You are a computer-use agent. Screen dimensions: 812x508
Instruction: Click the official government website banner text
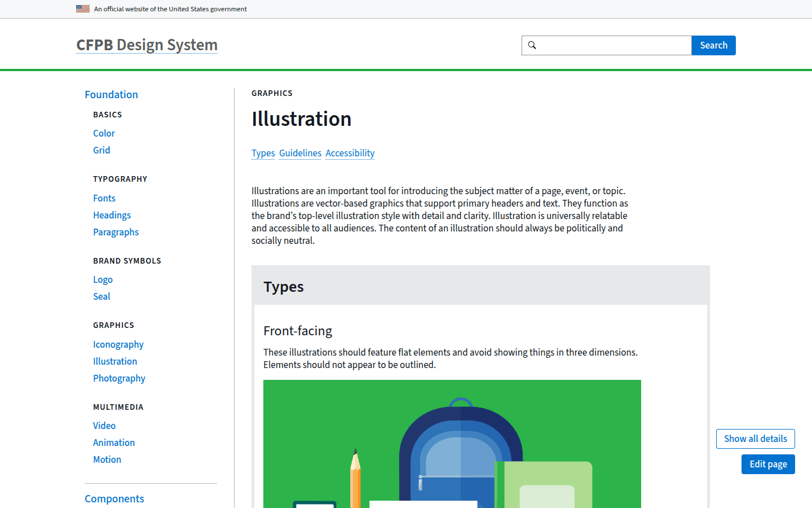click(x=170, y=9)
